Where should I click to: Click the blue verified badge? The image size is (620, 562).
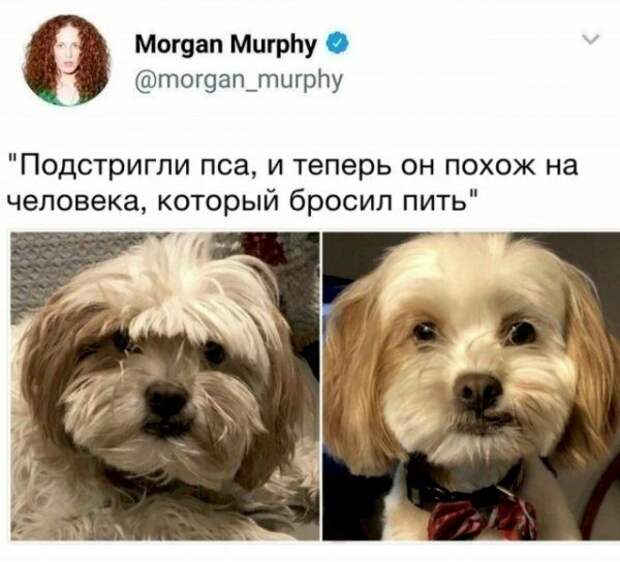337,44
